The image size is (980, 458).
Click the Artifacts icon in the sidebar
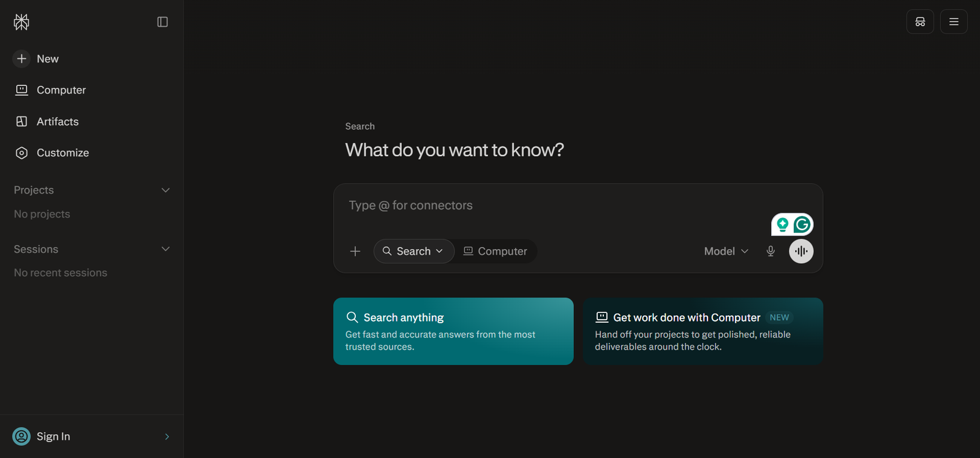tap(21, 121)
